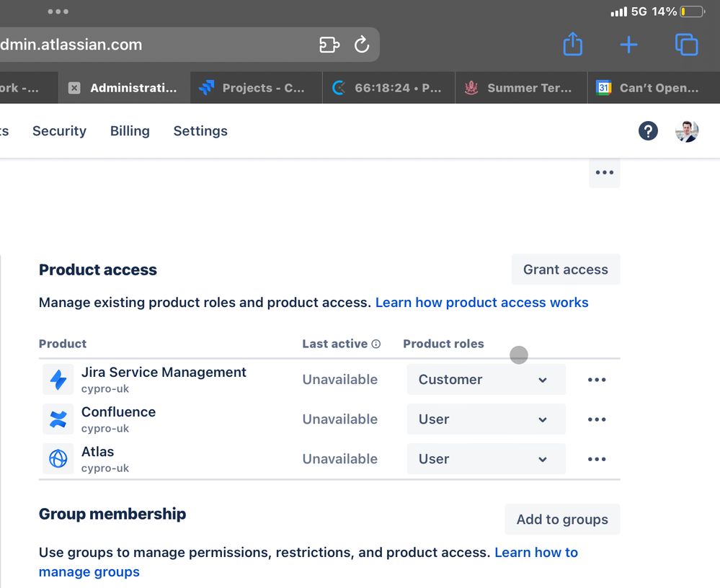Open Learn how to manage groups link

(308, 562)
